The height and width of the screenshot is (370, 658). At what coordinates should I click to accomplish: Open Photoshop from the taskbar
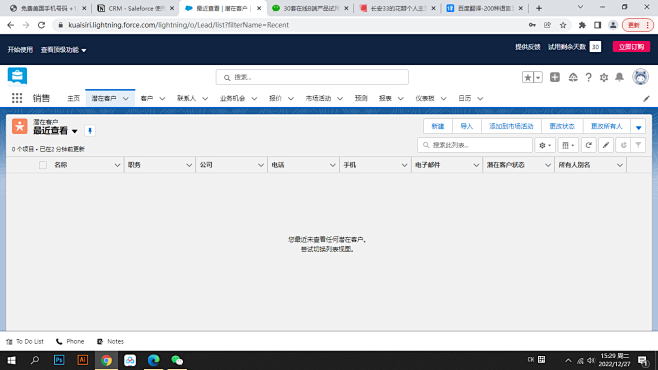click(x=59, y=360)
